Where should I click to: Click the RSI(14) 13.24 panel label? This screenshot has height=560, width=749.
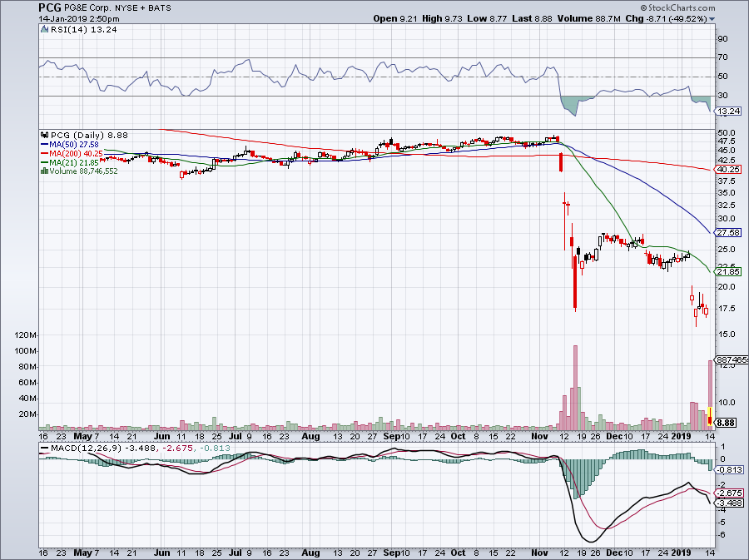pyautogui.click(x=84, y=29)
